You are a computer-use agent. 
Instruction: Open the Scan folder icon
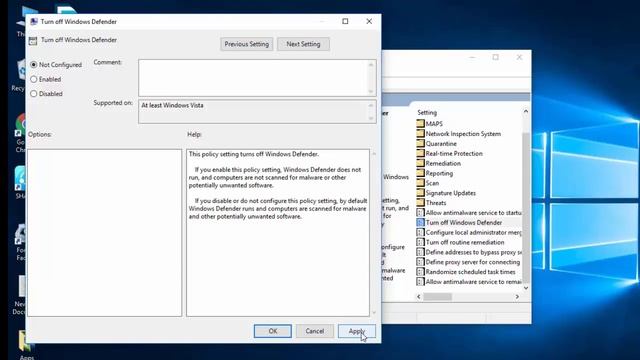click(420, 183)
